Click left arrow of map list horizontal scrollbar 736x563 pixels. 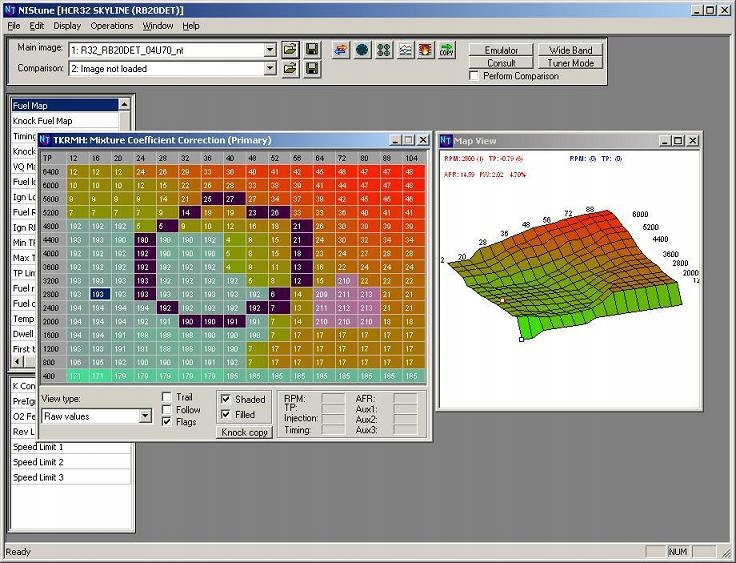pos(17,362)
